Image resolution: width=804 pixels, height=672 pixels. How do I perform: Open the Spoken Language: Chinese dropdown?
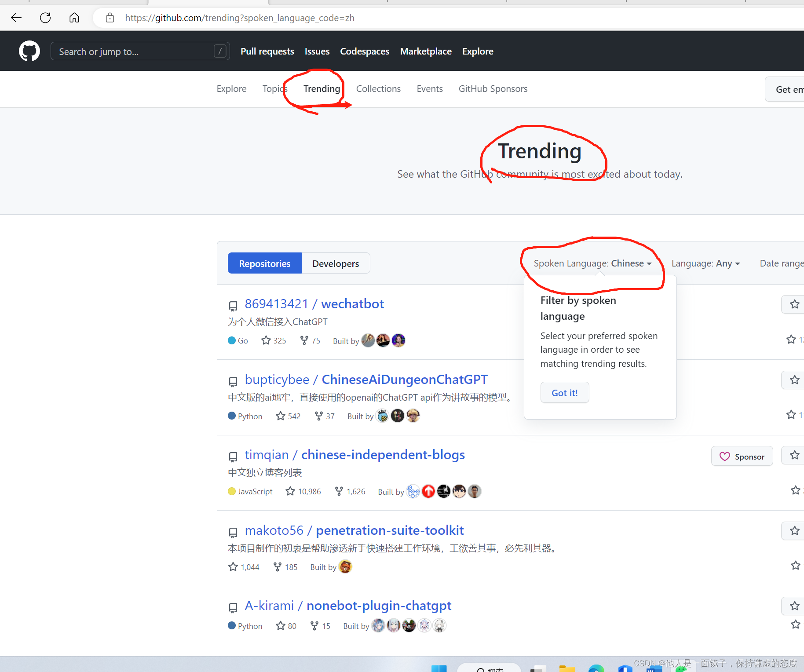pos(592,263)
